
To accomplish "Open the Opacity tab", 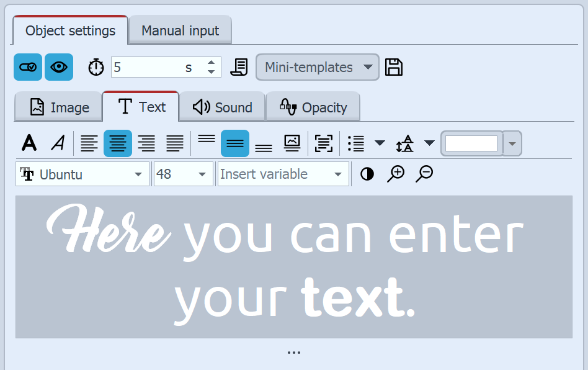I will (x=313, y=107).
